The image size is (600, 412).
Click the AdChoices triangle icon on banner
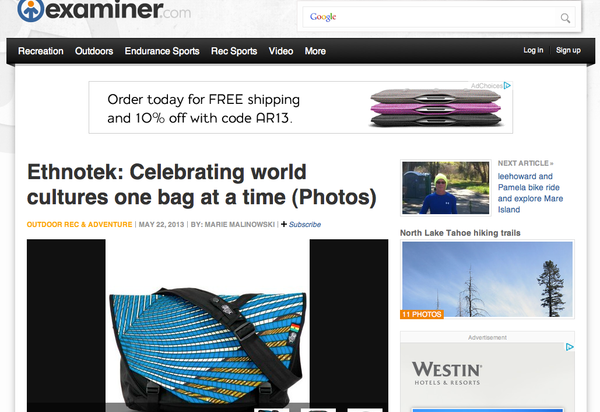pos(507,85)
